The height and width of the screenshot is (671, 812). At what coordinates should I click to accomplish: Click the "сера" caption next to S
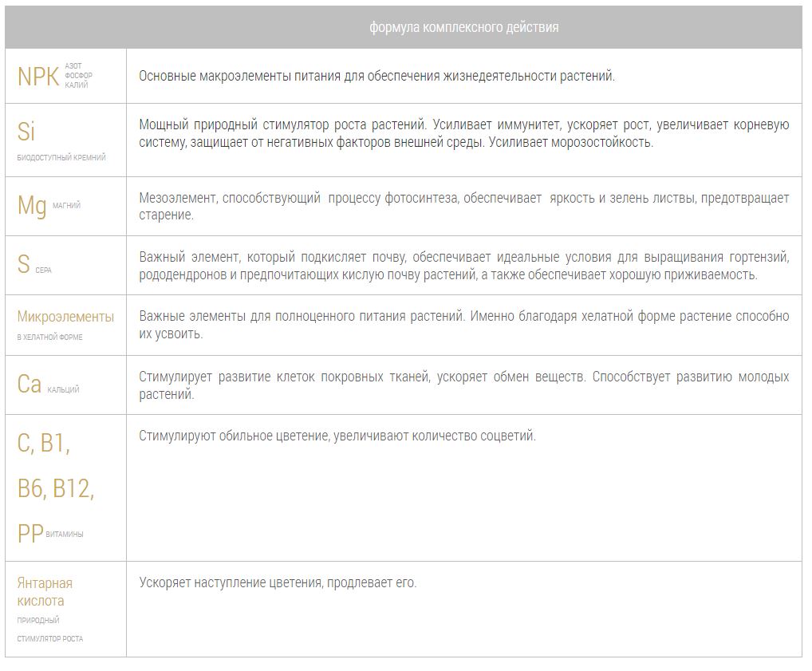pos(43,270)
